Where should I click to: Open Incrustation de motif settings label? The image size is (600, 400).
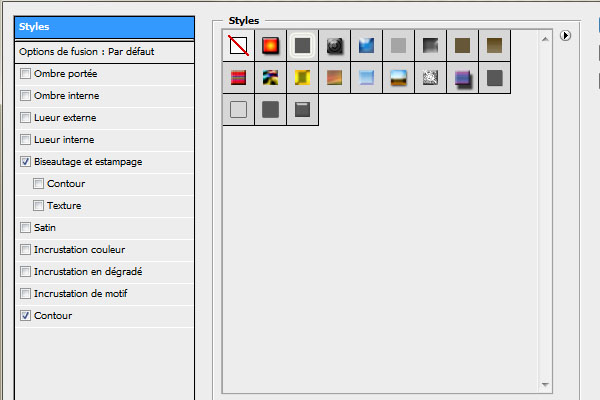(x=80, y=294)
